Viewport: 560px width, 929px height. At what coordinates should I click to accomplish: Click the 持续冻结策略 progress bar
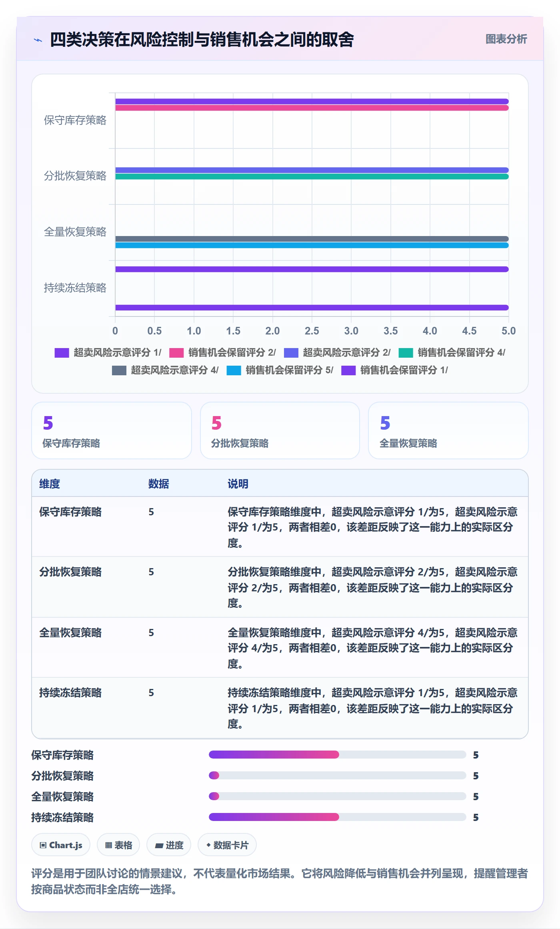click(338, 817)
